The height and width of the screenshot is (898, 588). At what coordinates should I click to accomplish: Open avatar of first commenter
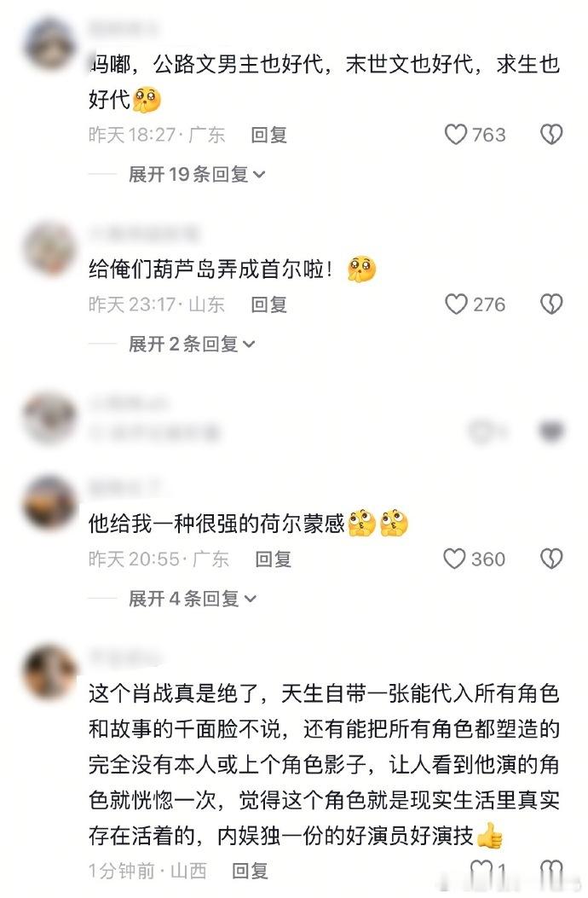point(49,45)
